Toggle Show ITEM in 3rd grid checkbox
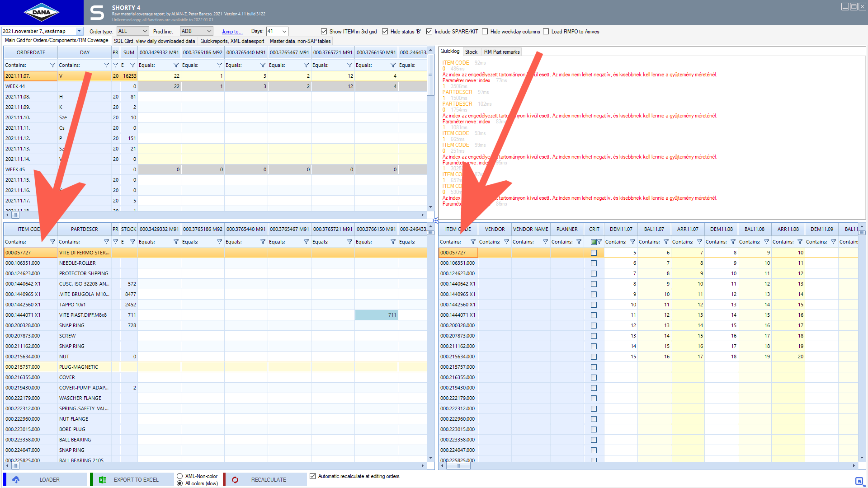 [324, 32]
